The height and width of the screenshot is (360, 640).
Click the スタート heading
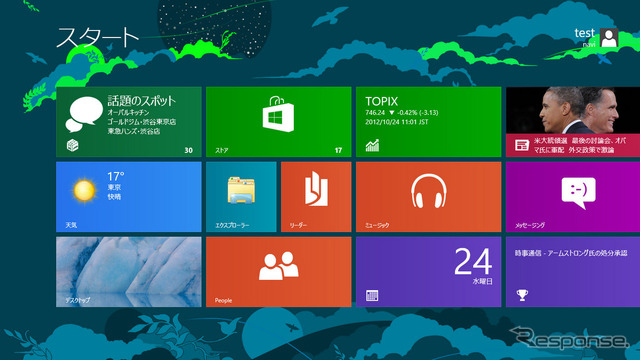pyautogui.click(x=97, y=38)
